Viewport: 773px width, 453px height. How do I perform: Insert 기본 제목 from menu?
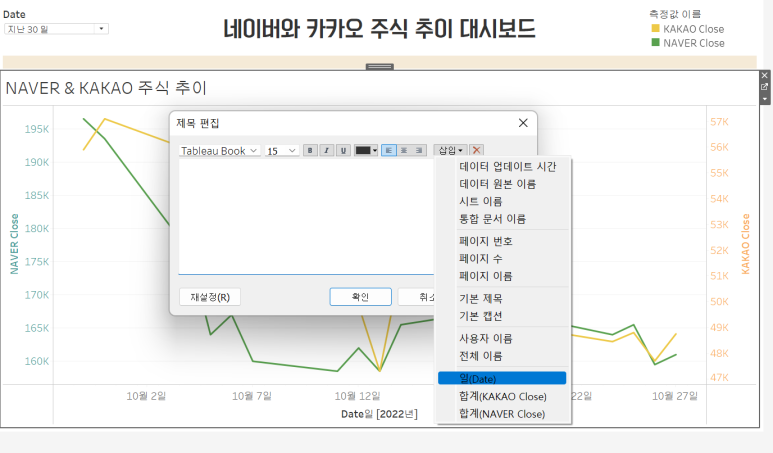coord(481,298)
